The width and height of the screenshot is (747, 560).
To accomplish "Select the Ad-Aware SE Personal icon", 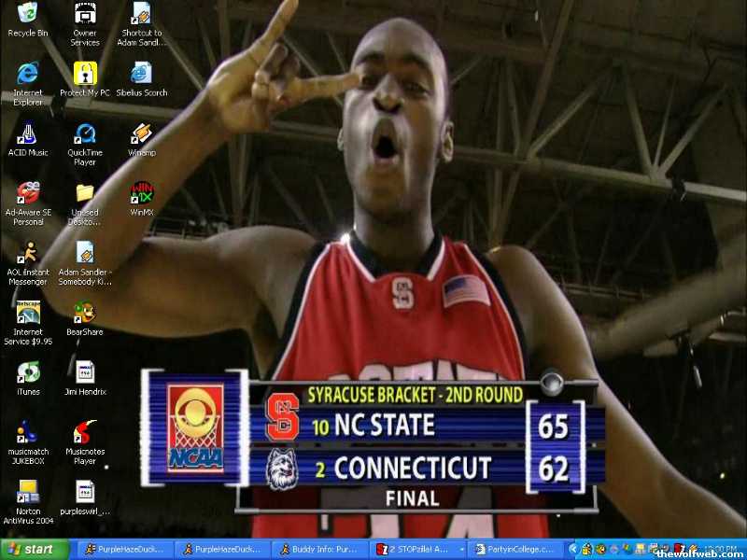I will click(x=28, y=193).
